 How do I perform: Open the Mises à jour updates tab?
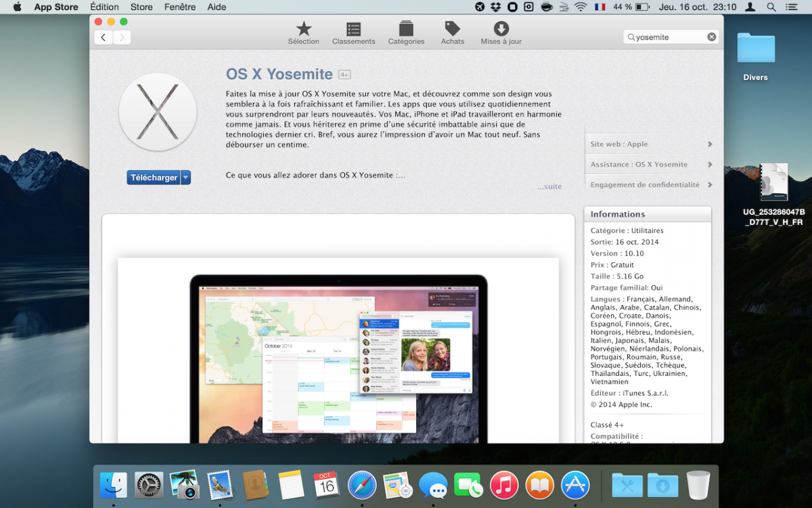pos(501,33)
